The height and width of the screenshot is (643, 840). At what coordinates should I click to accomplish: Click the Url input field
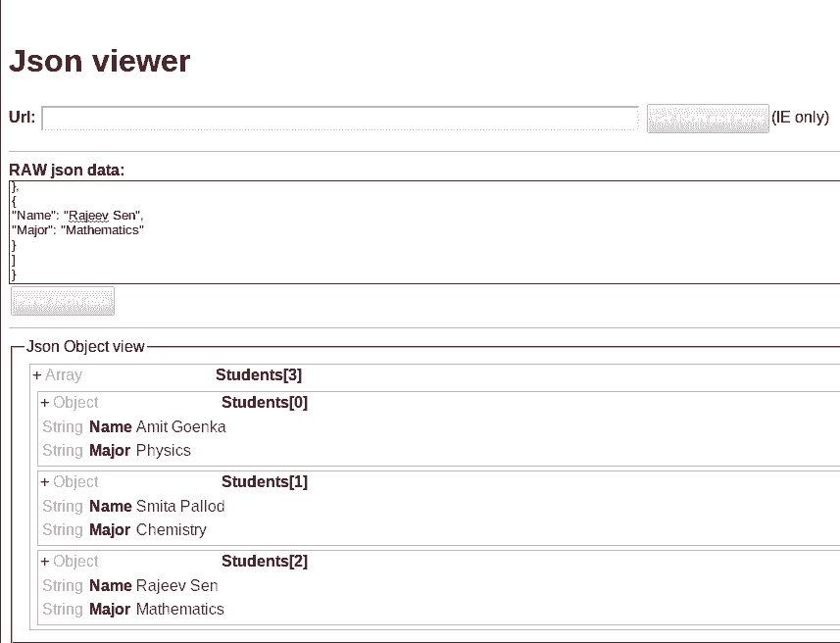tap(340, 118)
